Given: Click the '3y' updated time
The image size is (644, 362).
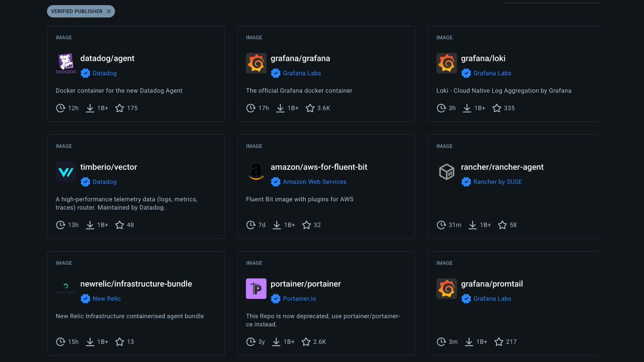Looking at the screenshot, I should [x=261, y=342].
